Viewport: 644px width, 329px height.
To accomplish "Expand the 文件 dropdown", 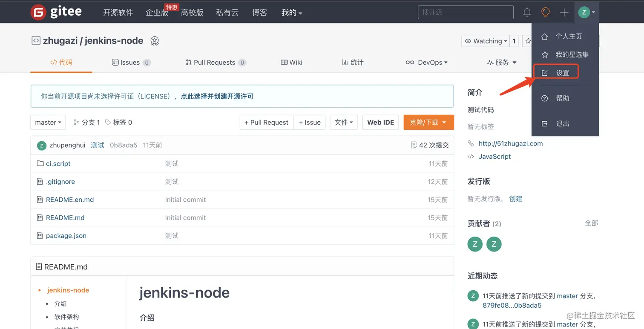I will [x=344, y=122].
